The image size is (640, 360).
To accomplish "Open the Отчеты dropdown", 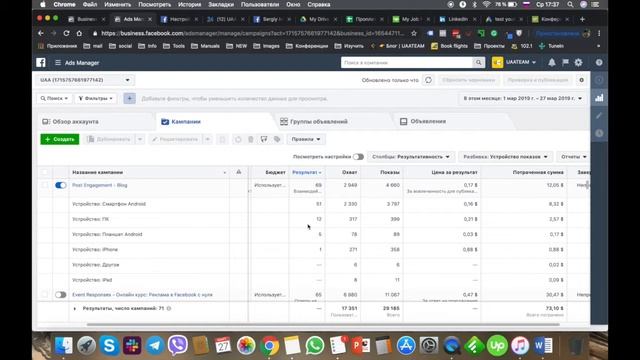I will pyautogui.click(x=574, y=157).
